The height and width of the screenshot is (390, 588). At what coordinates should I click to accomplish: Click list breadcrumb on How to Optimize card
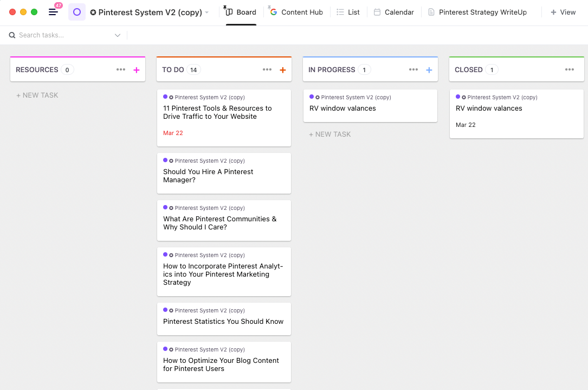click(210, 349)
